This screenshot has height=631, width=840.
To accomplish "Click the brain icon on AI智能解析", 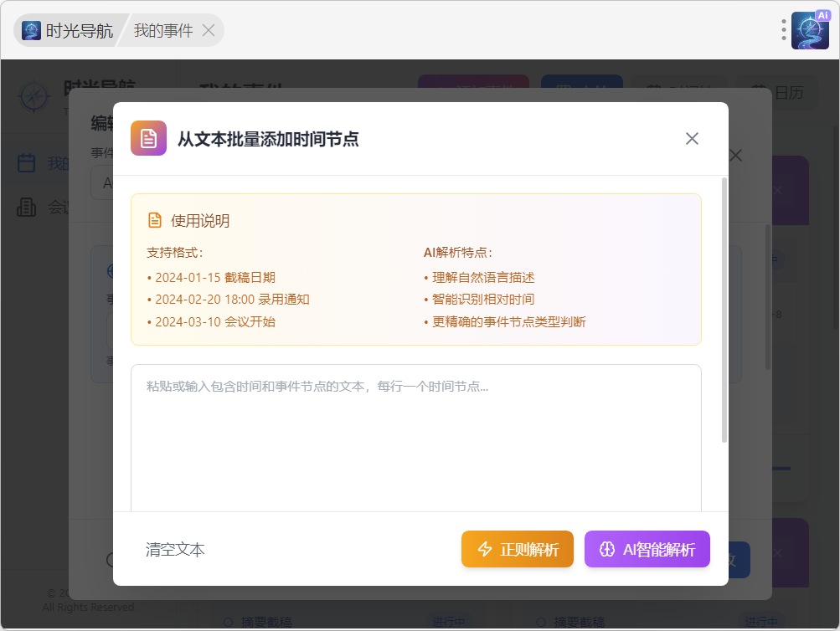I will [x=607, y=550].
